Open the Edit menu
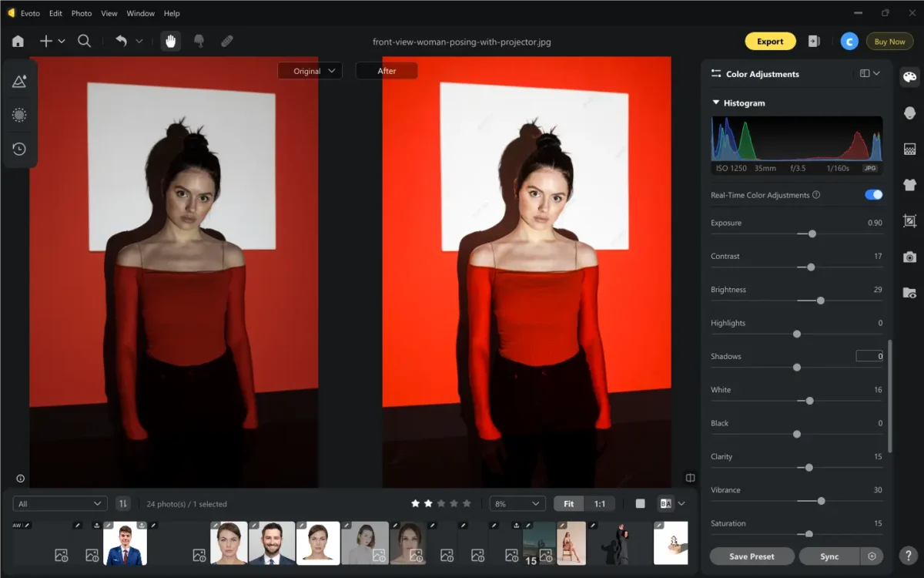The height and width of the screenshot is (578, 924). click(55, 13)
